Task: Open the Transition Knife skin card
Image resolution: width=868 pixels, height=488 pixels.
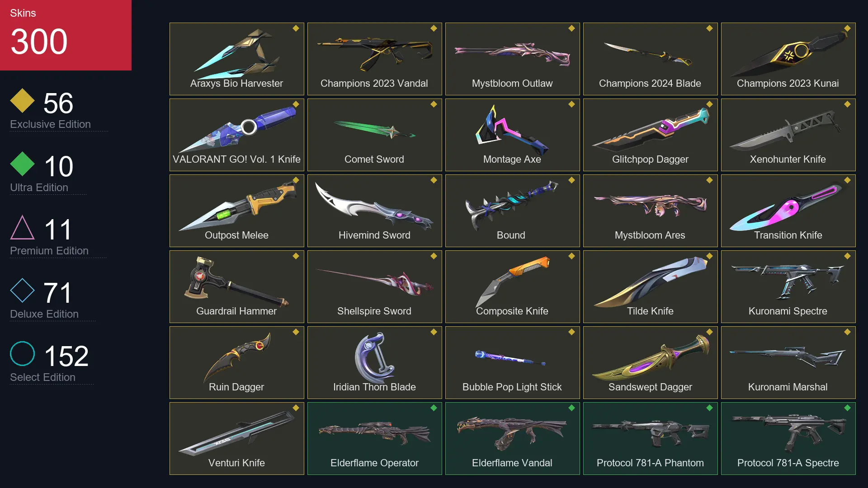Action: (788, 211)
